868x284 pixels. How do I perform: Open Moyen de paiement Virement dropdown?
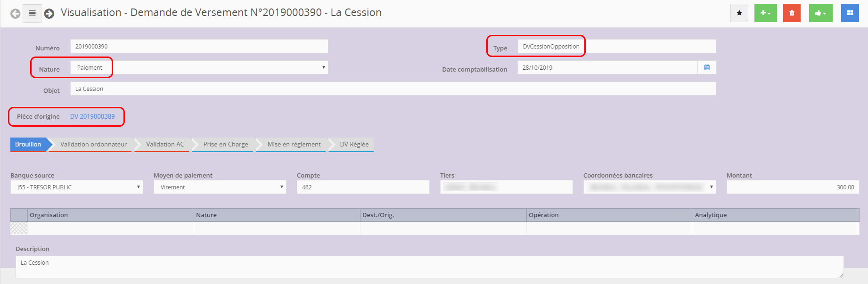pos(220,187)
